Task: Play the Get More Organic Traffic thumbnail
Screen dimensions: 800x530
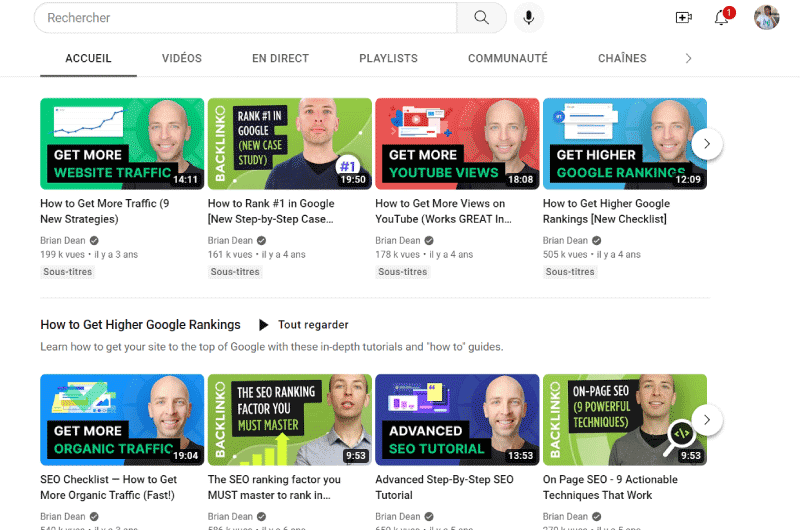Action: 122,420
